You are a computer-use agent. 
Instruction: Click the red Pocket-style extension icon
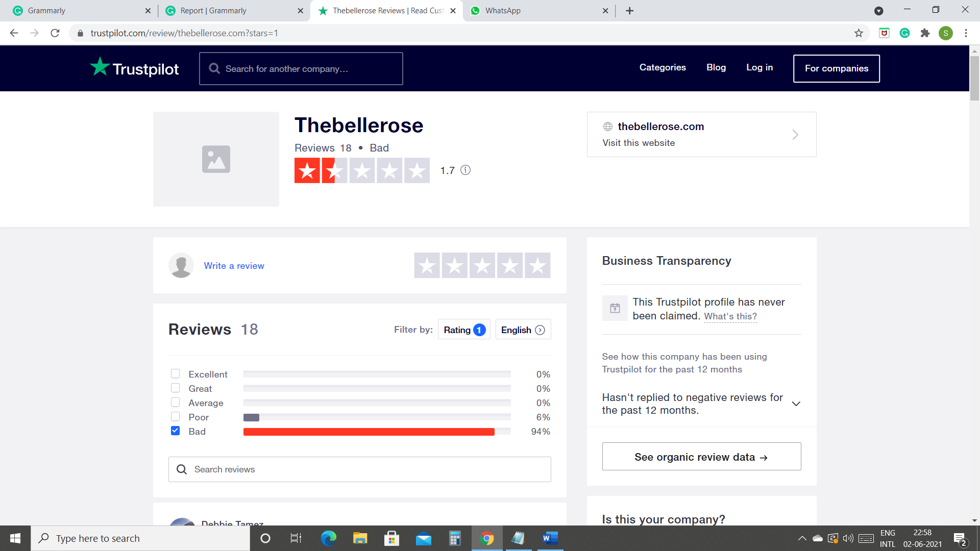[x=884, y=33]
